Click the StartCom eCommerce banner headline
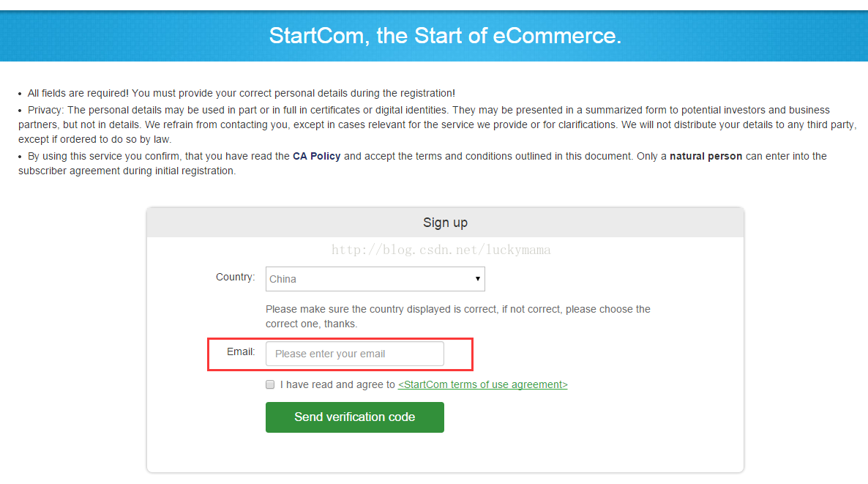Screen dimensions: 868x484 click(x=445, y=36)
